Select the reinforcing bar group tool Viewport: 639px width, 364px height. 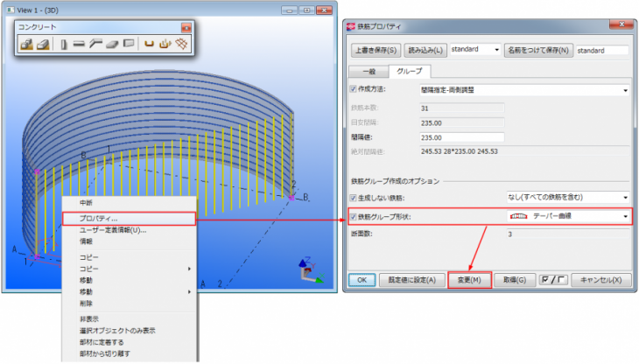[x=165, y=44]
